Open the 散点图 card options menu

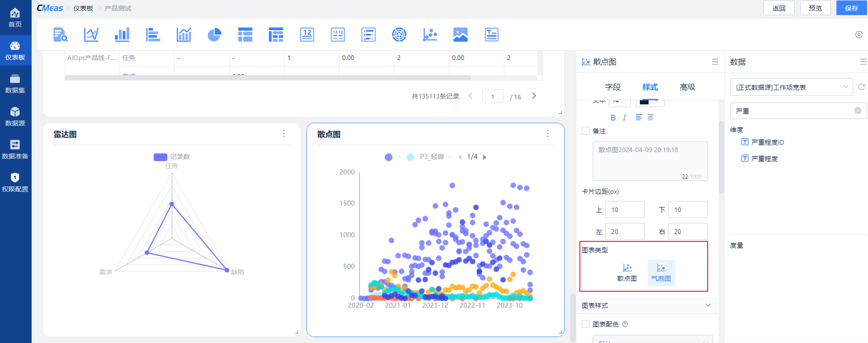tap(547, 134)
